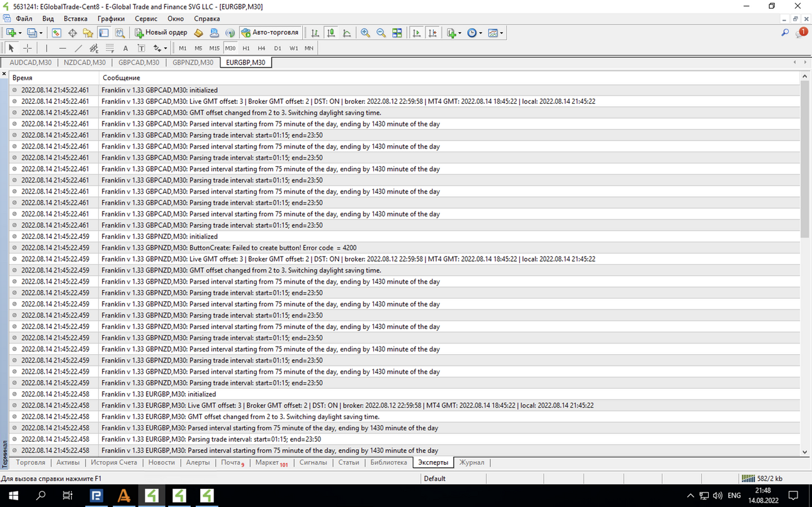Switch timeframe to H1
This screenshot has height=507, width=812.
[246, 48]
